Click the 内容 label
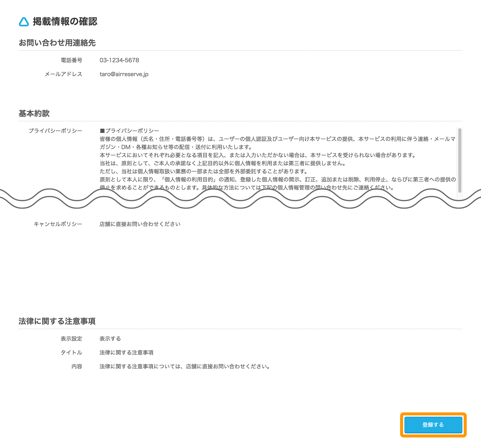This screenshot has width=481, height=448. tap(77, 367)
